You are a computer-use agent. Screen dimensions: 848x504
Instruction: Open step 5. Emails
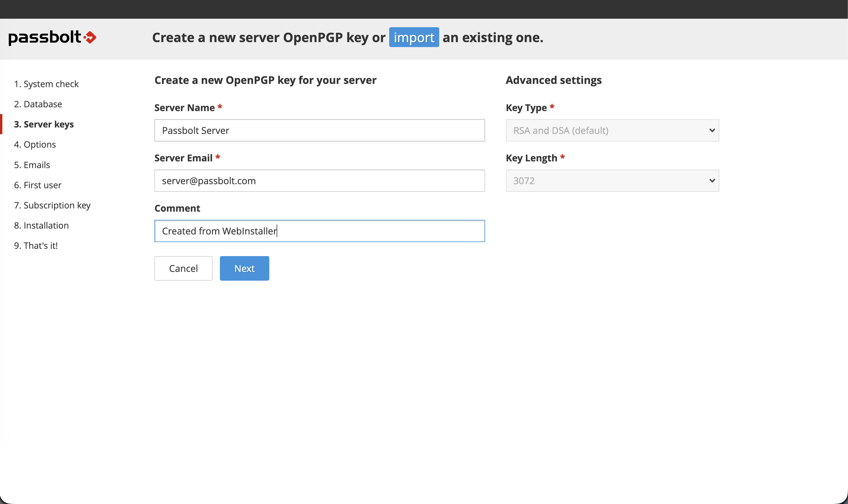pyautogui.click(x=32, y=165)
